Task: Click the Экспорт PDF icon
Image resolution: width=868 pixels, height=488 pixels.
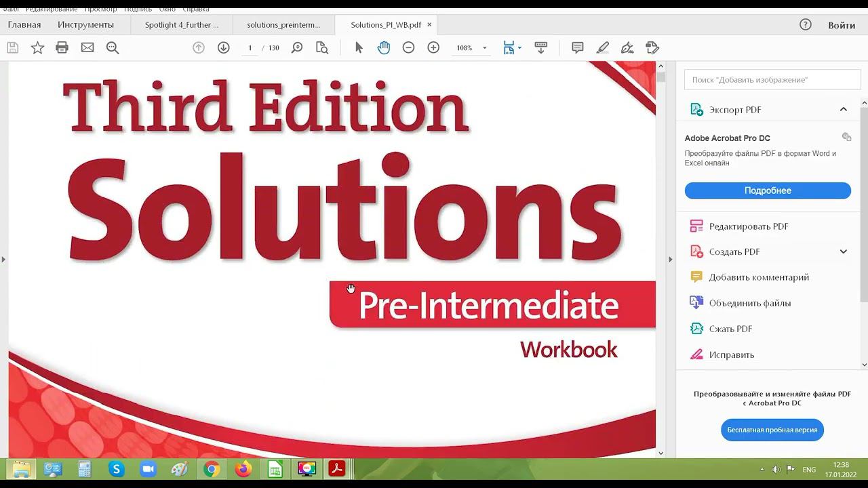Action: tap(696, 110)
